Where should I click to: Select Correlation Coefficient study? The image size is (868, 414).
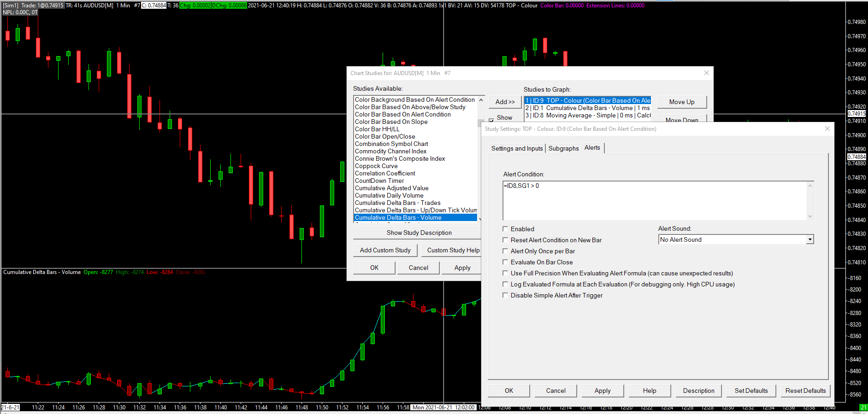click(415, 173)
